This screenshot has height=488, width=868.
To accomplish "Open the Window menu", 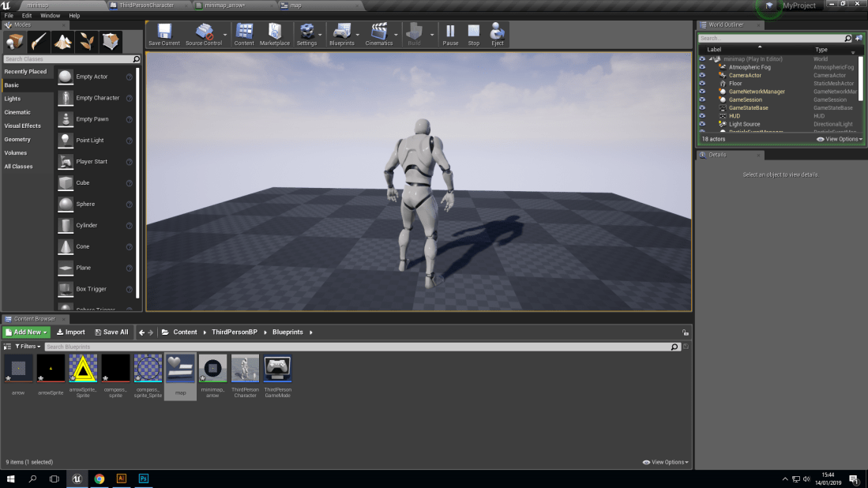I will click(49, 15).
